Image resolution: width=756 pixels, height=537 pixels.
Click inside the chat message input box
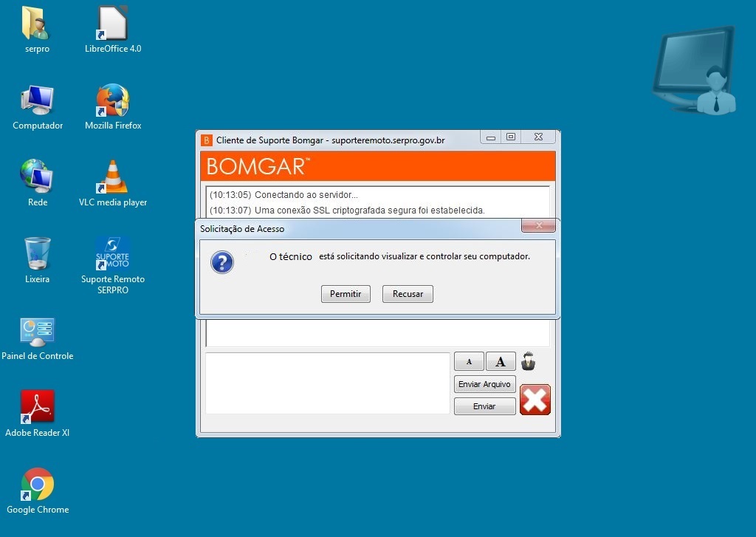[x=328, y=383]
